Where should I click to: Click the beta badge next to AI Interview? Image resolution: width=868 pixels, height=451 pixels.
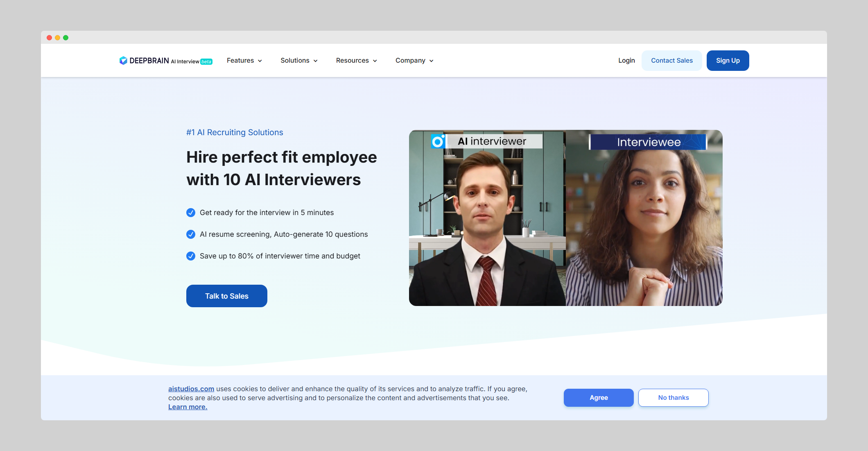(206, 62)
